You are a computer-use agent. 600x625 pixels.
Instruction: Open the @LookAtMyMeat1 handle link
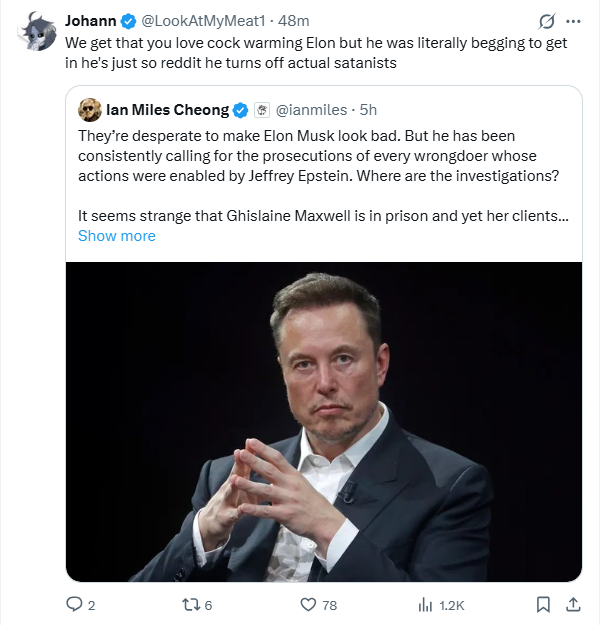point(207,21)
